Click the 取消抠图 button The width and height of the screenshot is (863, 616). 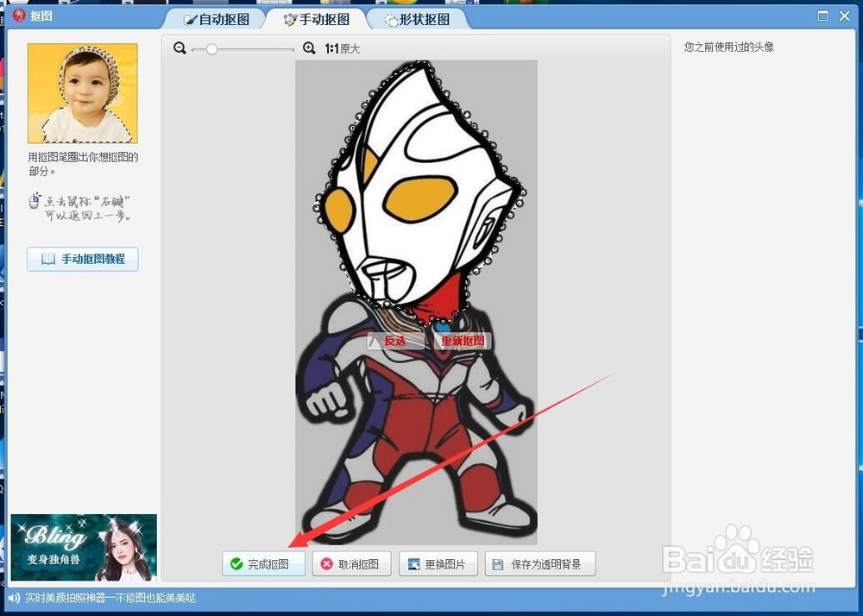click(x=352, y=563)
